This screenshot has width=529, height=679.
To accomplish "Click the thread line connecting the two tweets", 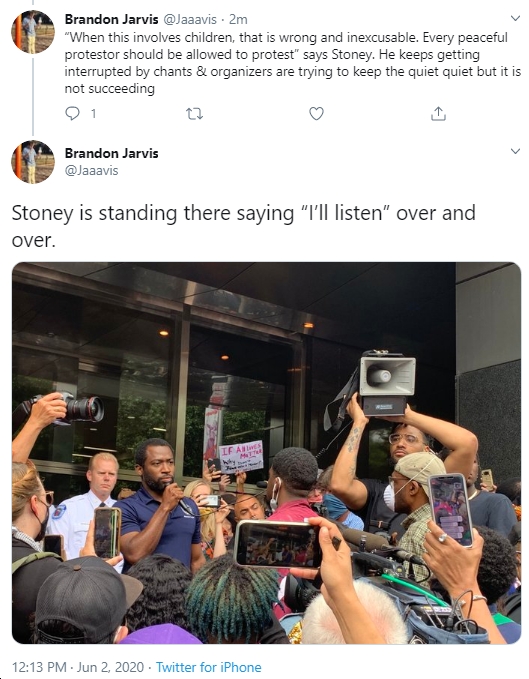I will click(33, 94).
